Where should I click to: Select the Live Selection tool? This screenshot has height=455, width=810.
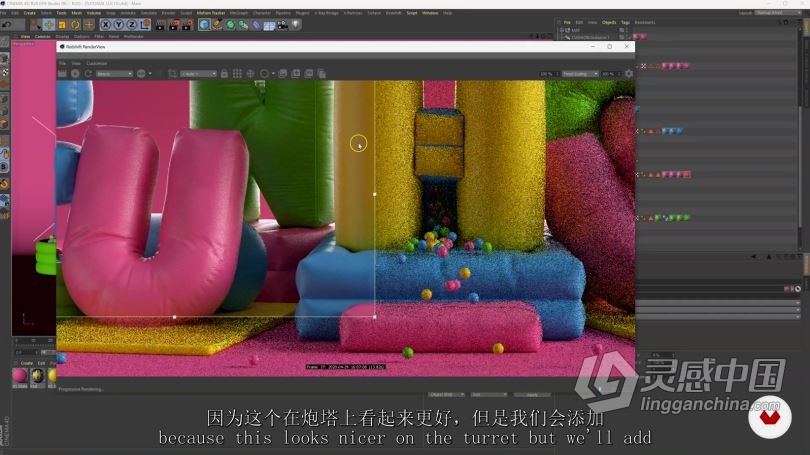click(35, 24)
